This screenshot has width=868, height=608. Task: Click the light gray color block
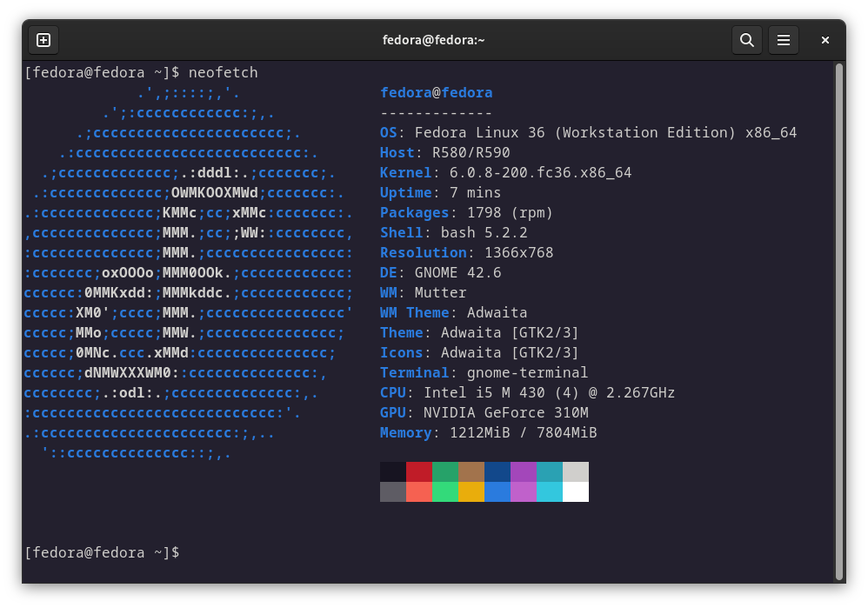point(576,471)
